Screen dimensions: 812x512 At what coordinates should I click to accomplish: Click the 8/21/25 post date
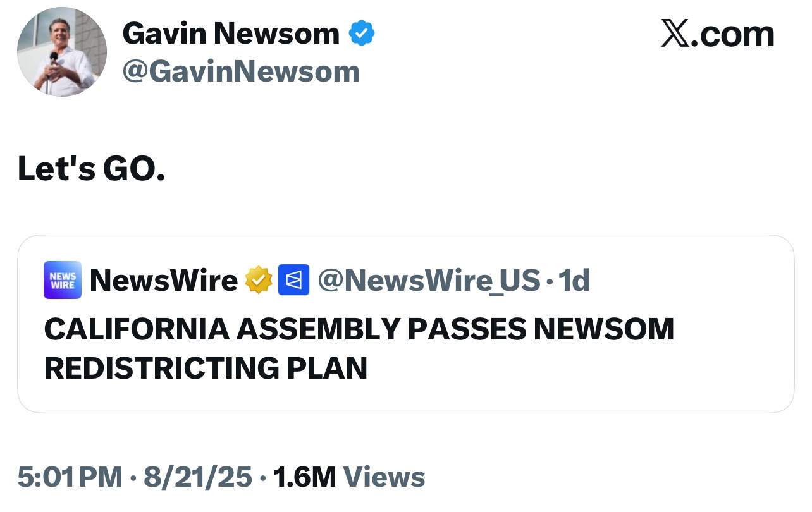[198, 477]
